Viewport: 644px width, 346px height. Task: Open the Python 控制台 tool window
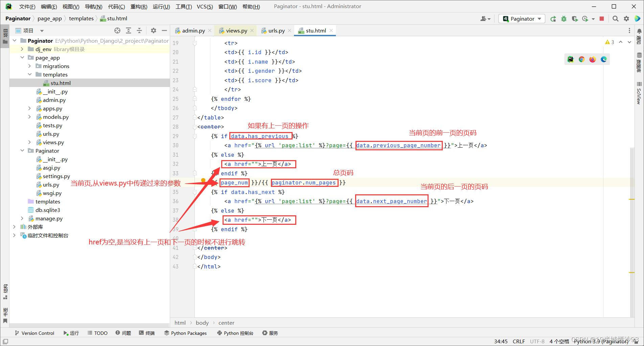pyautogui.click(x=235, y=333)
